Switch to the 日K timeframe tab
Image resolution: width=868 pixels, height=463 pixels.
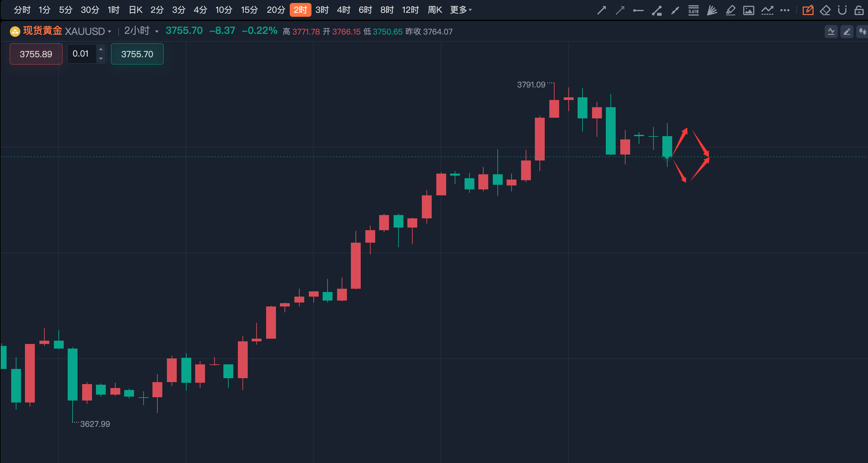(x=135, y=10)
